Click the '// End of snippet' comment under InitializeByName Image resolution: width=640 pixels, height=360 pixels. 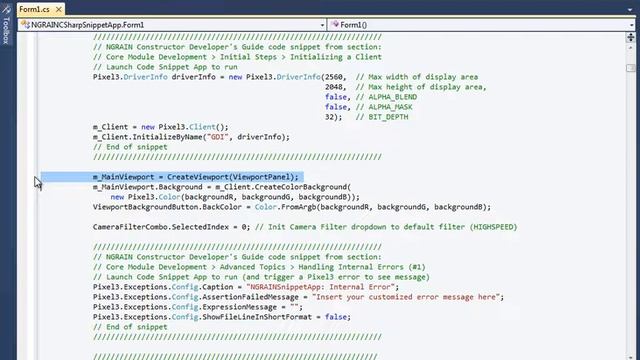(130, 147)
